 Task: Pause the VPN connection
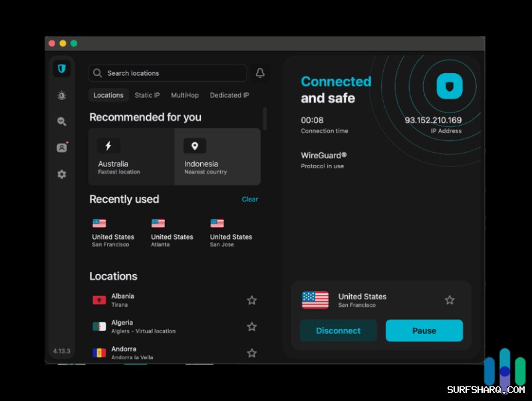coord(424,331)
